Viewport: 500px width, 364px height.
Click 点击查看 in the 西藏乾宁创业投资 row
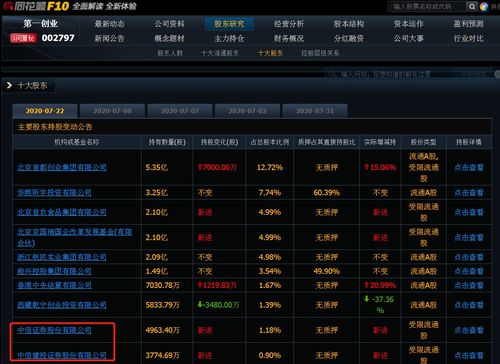pos(469,305)
